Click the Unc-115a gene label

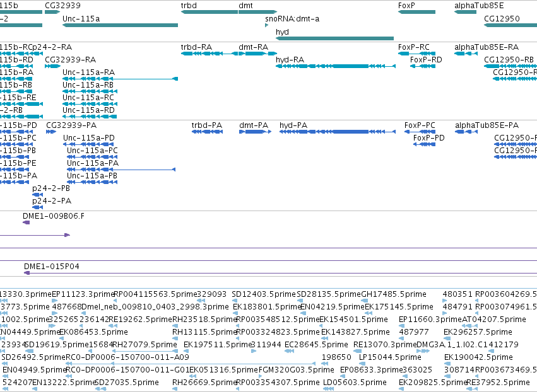(81, 19)
